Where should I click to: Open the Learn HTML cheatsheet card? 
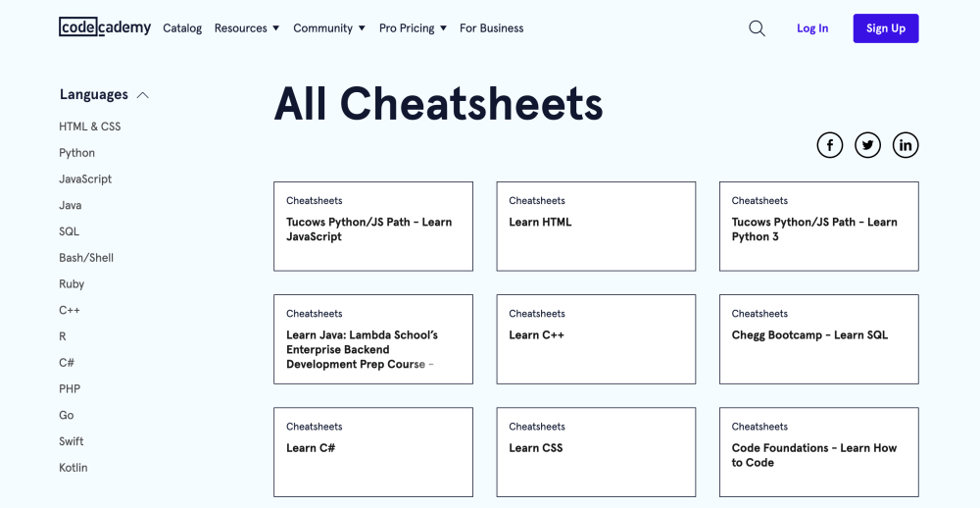[x=596, y=227]
